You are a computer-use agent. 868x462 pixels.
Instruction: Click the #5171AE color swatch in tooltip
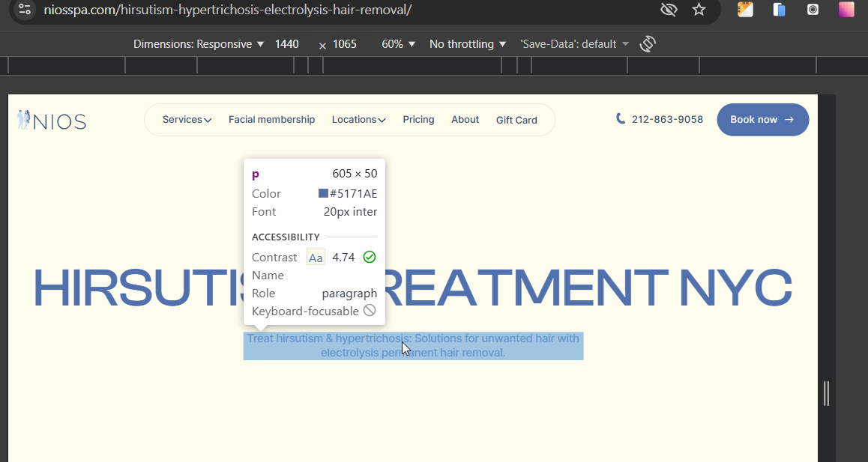point(323,193)
